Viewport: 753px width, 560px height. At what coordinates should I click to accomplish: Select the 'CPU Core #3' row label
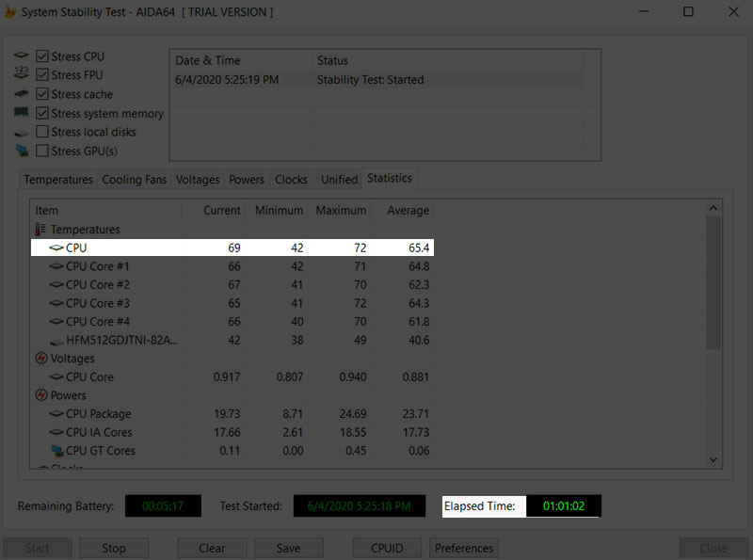tap(98, 303)
